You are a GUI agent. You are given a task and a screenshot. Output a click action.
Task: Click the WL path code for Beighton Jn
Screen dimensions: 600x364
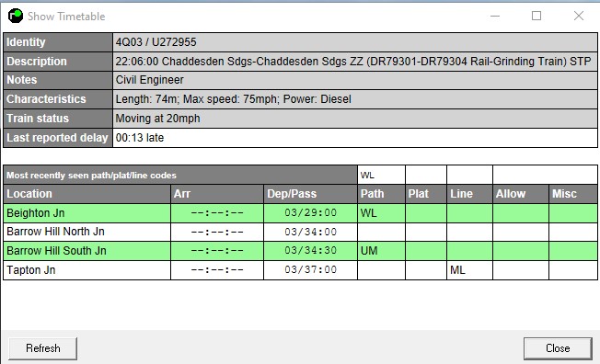[368, 213]
